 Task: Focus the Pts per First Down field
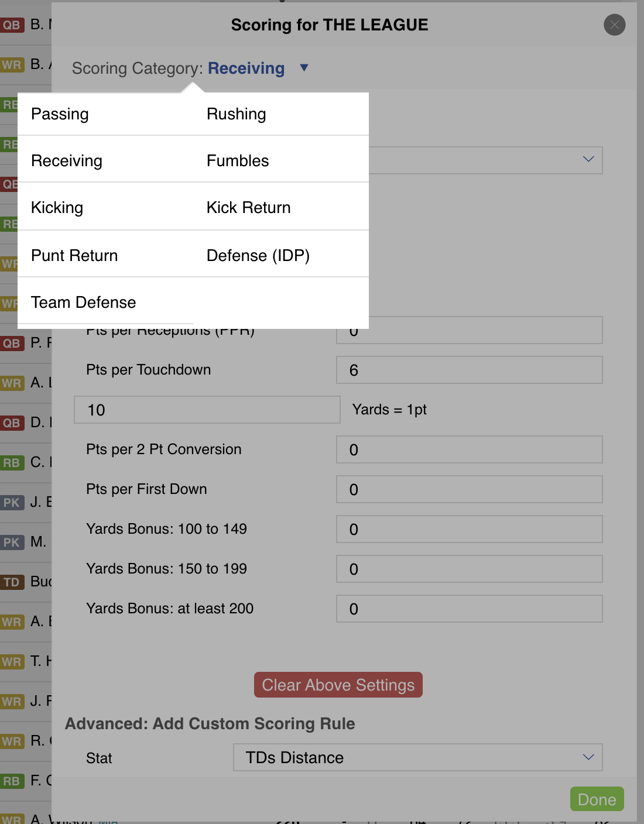click(469, 490)
